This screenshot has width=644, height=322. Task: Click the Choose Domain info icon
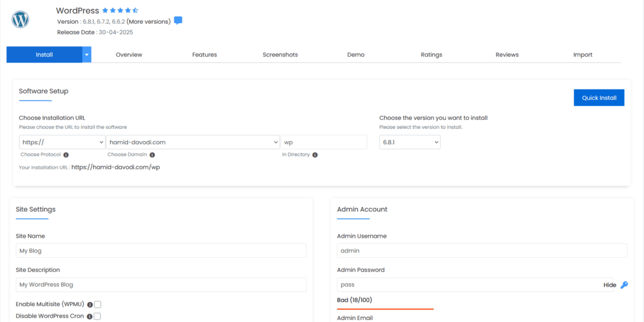point(153,155)
